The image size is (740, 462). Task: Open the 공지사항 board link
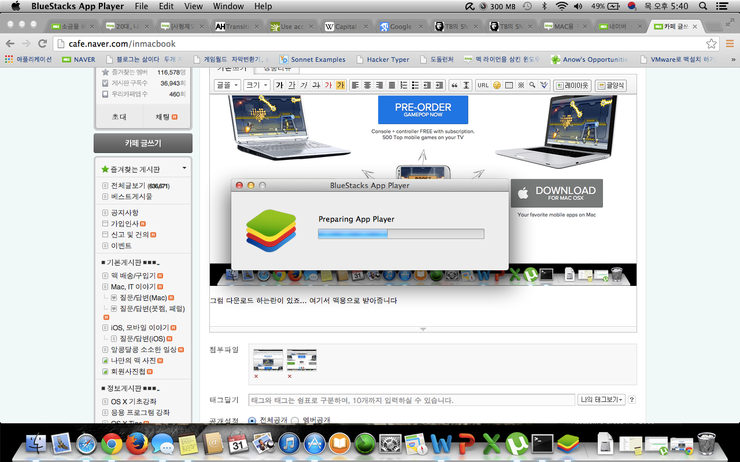[x=125, y=213]
